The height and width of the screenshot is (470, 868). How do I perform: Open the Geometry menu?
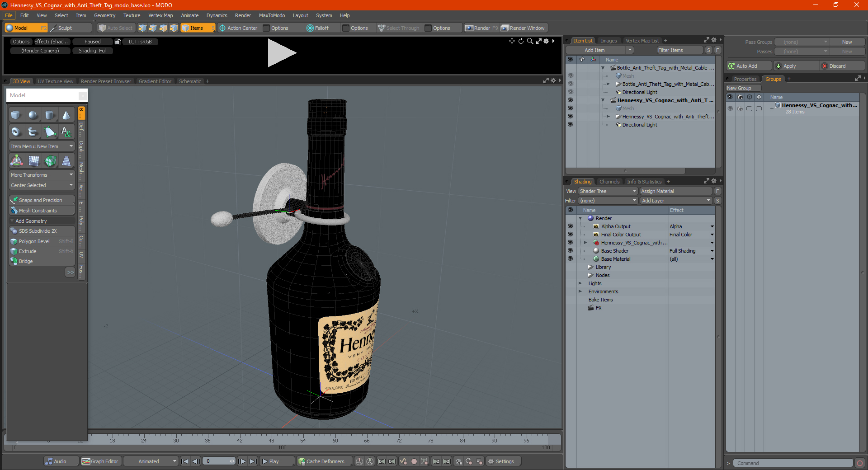tap(105, 15)
